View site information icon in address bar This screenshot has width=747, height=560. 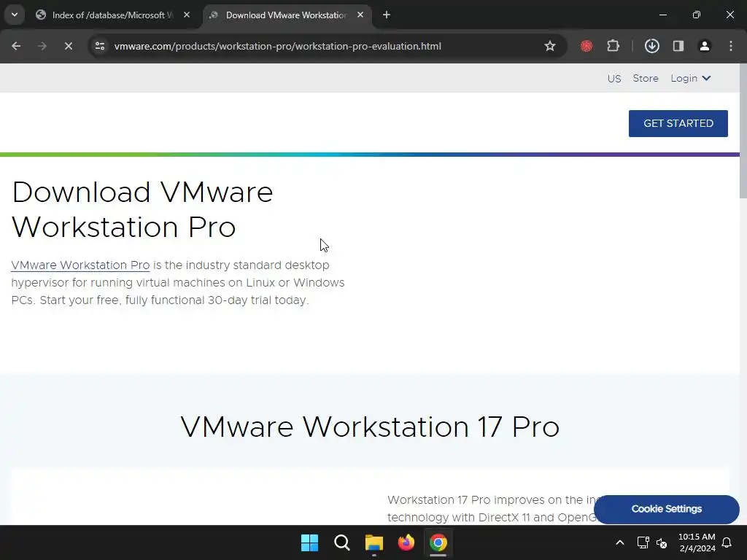pos(100,46)
